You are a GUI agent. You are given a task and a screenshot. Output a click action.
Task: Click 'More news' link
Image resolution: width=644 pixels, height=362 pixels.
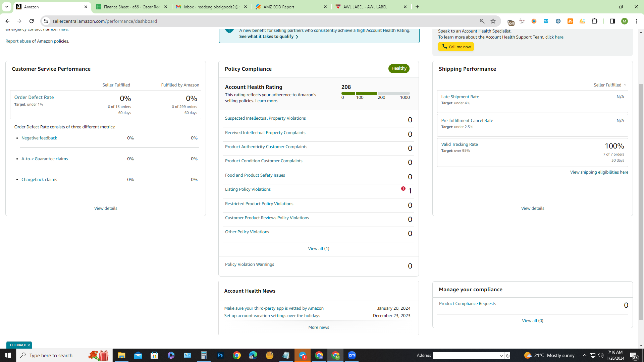319,327
